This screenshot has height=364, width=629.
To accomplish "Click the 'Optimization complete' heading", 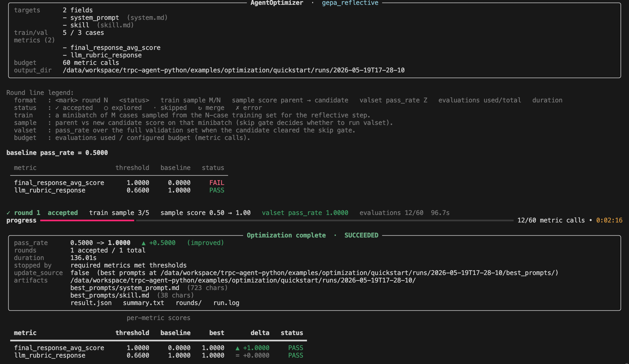I will (286, 235).
